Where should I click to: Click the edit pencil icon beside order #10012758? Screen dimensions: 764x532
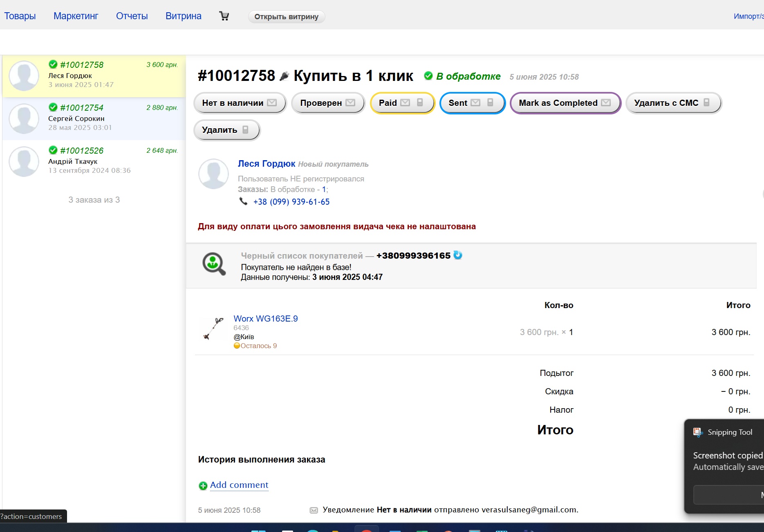[x=284, y=76]
